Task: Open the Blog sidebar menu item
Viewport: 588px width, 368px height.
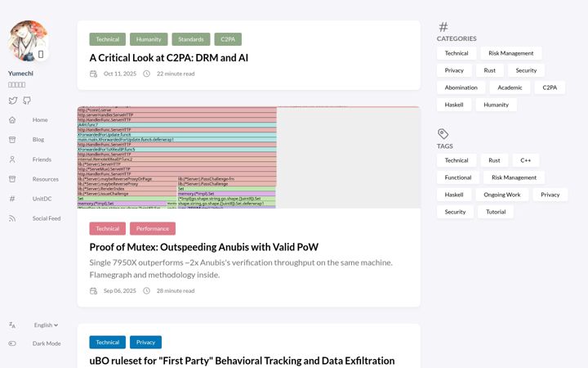Action: 38,139
